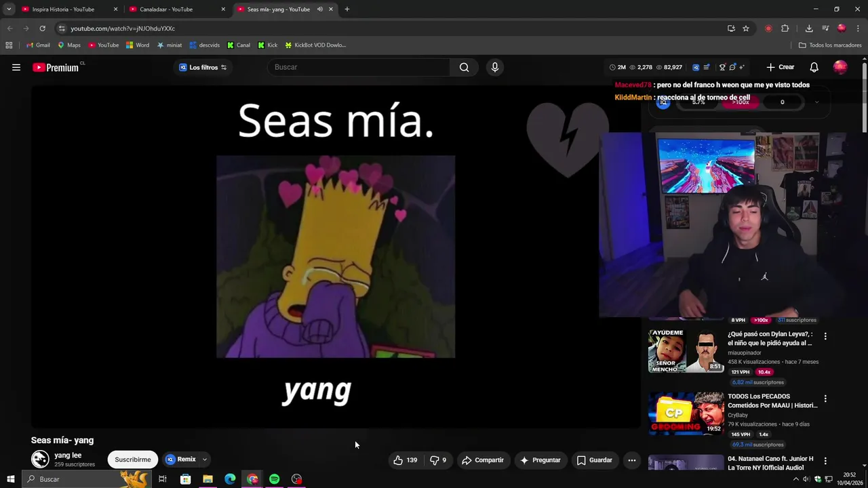
Task: Click the red record extension icon
Action: tap(768, 28)
